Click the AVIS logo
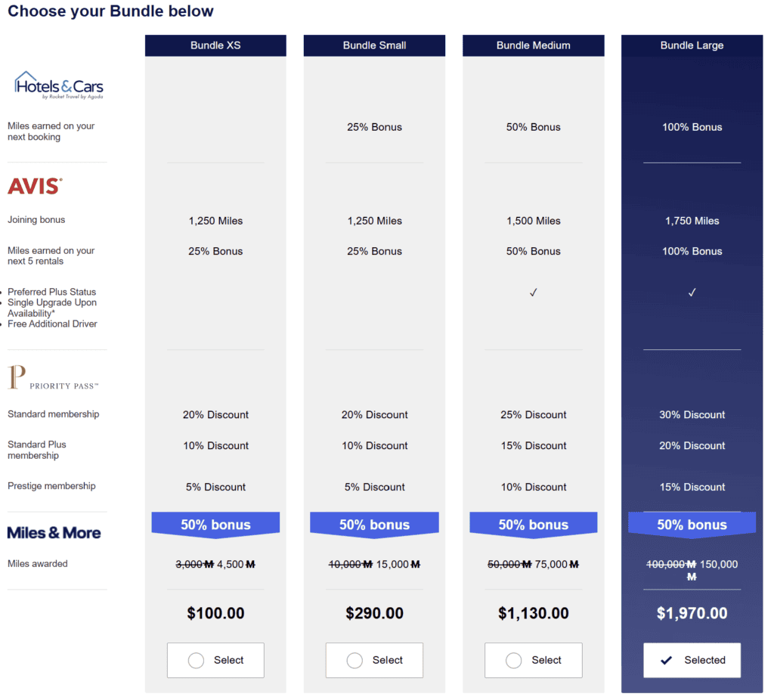Viewport: 774px width, 700px height. (x=34, y=185)
